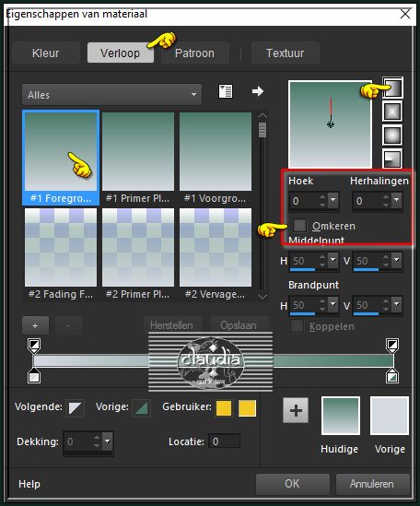Select the rectangular gradient style icon

pos(392,112)
